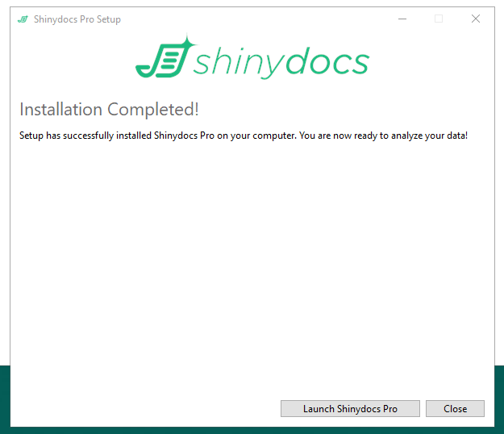Click the dark green strip right of window
Image resolution: width=504 pixels, height=434 pixels.
click(499, 395)
